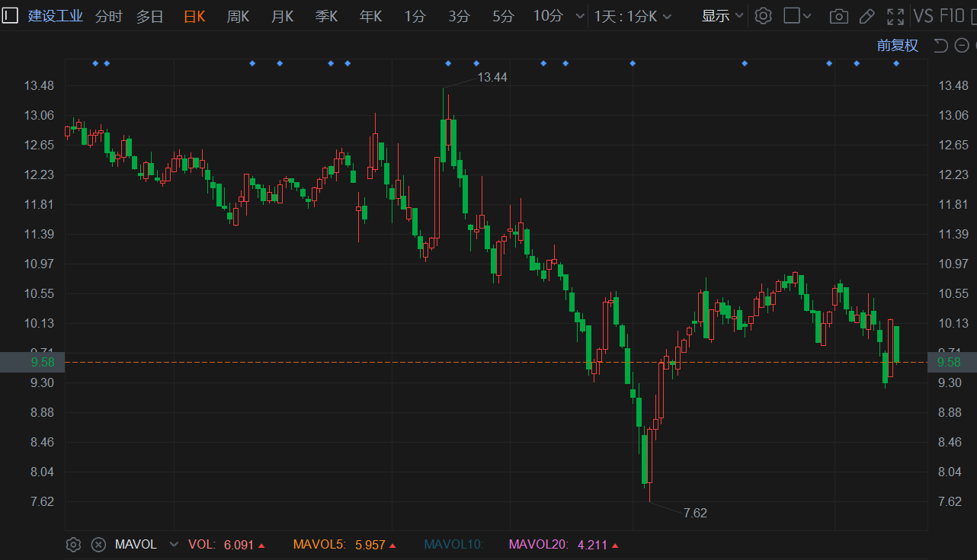
Task: Switch to 周K weekly chart tab
Action: tap(238, 16)
